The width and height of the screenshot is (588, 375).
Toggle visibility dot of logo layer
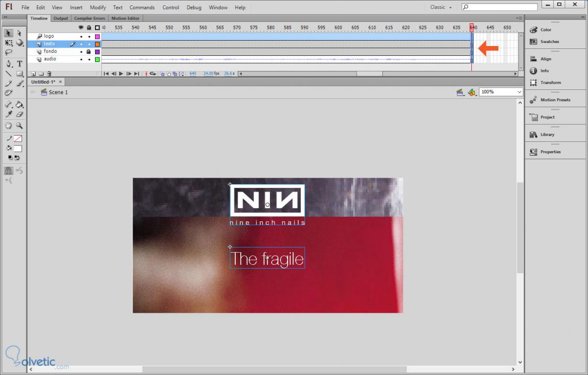coord(81,36)
